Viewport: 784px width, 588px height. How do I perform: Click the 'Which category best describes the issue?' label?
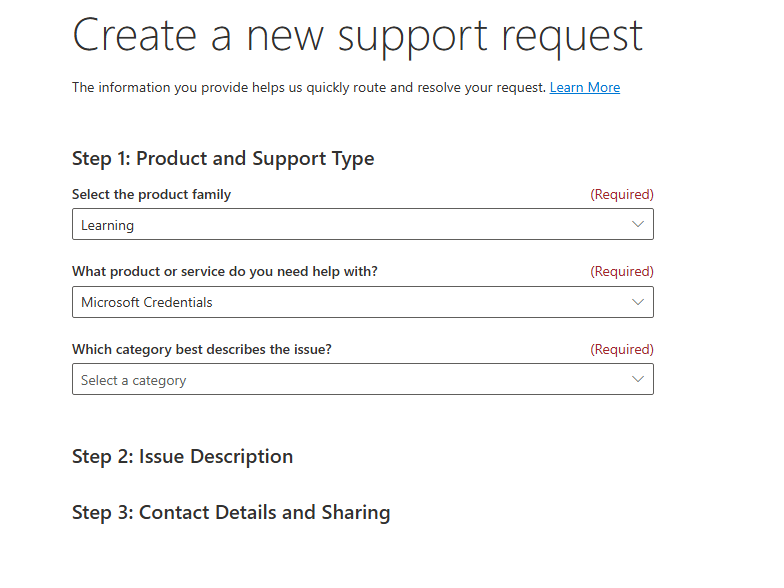[x=202, y=350]
